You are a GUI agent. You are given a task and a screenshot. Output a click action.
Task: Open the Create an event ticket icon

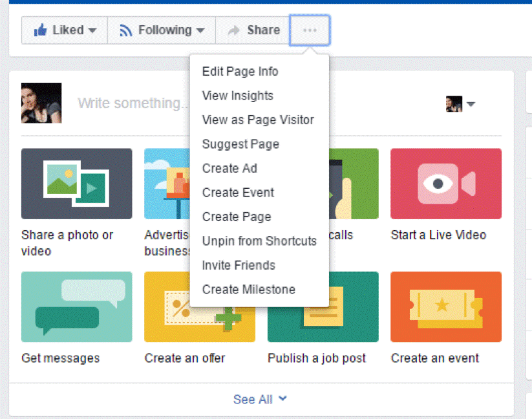point(445,306)
